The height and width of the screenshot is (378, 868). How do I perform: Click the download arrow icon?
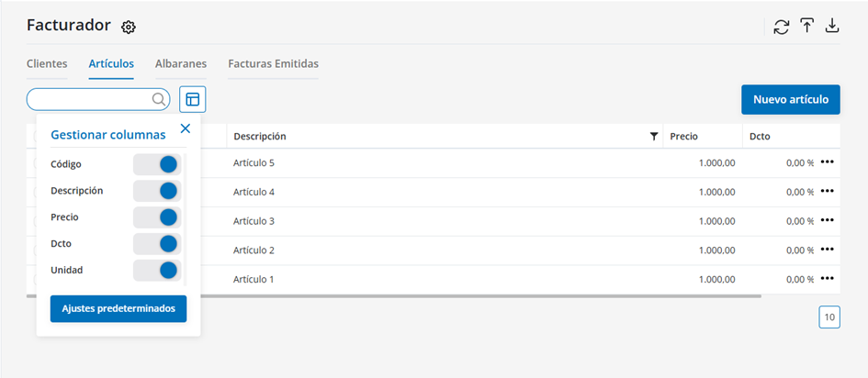point(832,27)
